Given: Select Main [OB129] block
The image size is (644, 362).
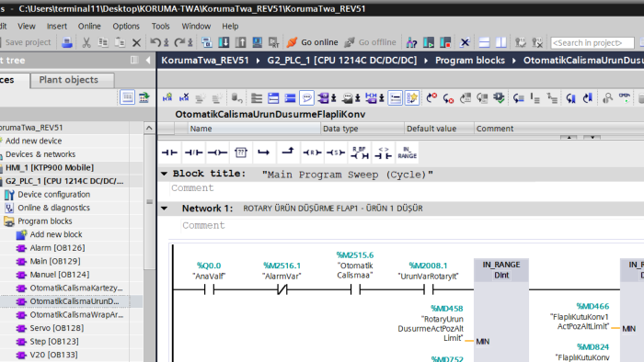Looking at the screenshot, I should [x=55, y=261].
